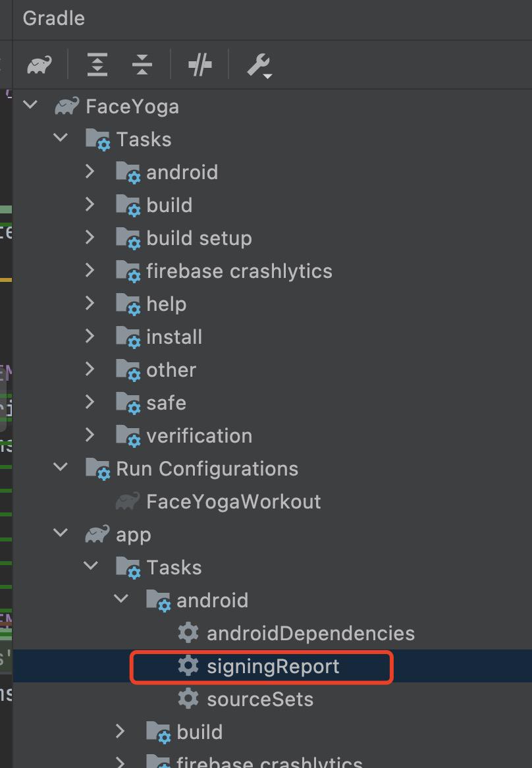532x768 pixels.
Task: Expand the build task group under FaceYoga
Action: coord(90,204)
